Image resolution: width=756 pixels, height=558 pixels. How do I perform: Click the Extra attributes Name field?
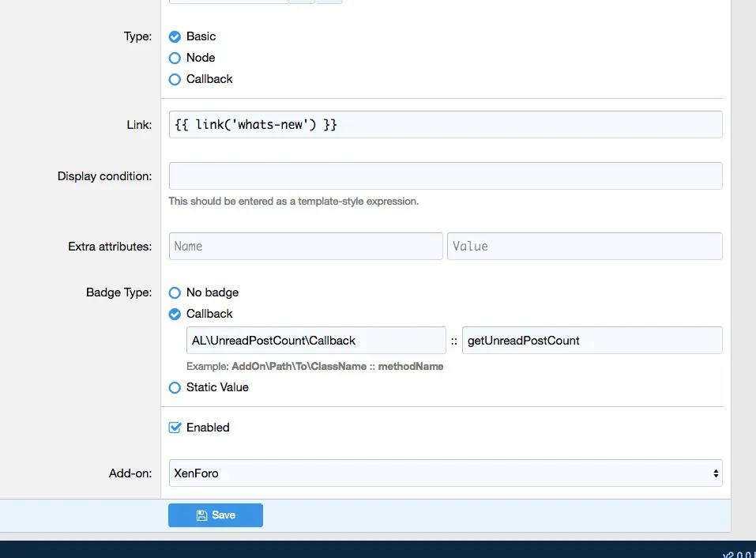(x=306, y=246)
